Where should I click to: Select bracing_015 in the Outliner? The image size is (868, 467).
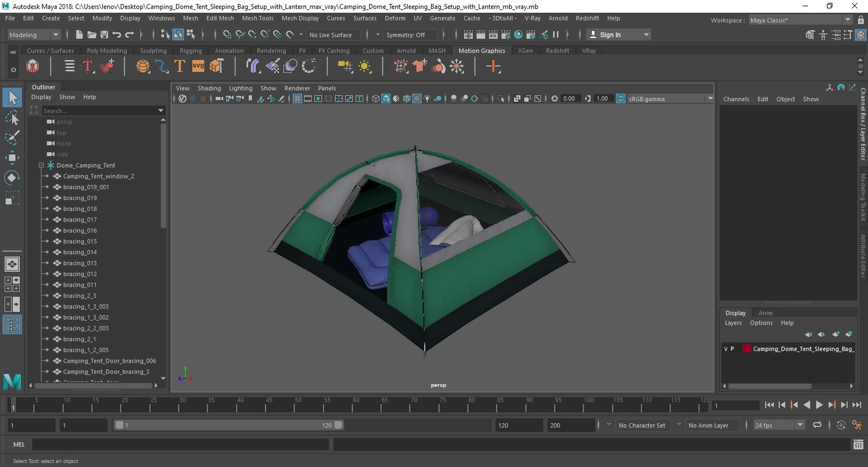(x=80, y=241)
